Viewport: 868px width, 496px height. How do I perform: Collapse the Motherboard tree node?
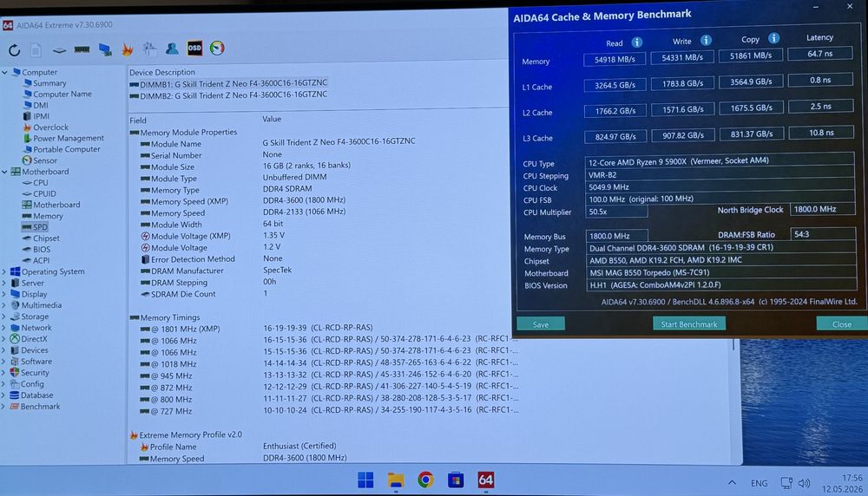[5, 172]
